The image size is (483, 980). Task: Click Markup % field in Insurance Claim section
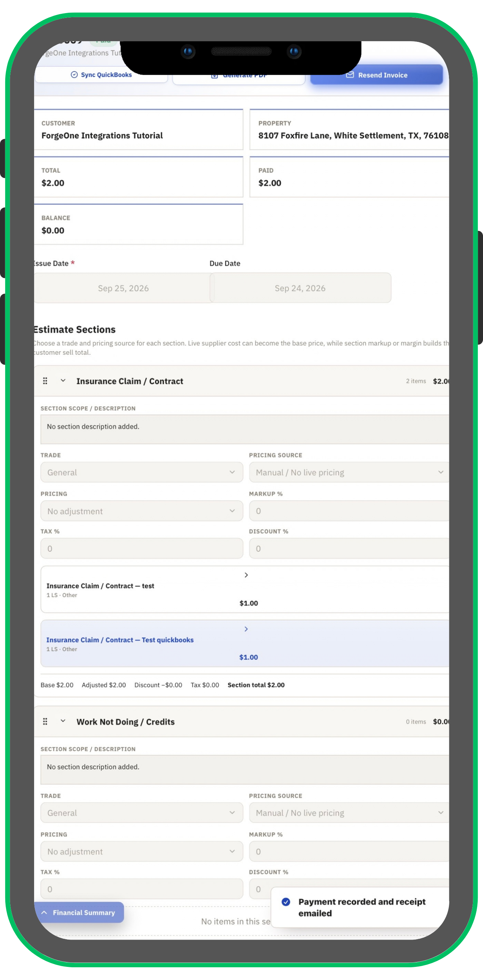click(x=349, y=511)
